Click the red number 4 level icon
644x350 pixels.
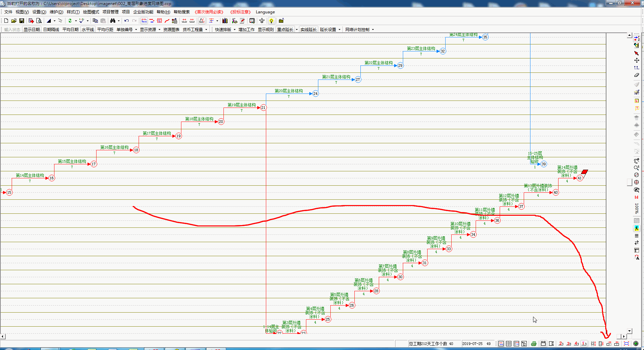pos(577,344)
